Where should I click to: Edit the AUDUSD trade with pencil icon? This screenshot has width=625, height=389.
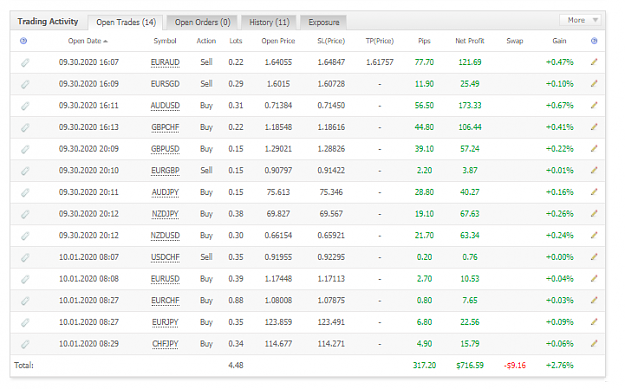pos(594,105)
